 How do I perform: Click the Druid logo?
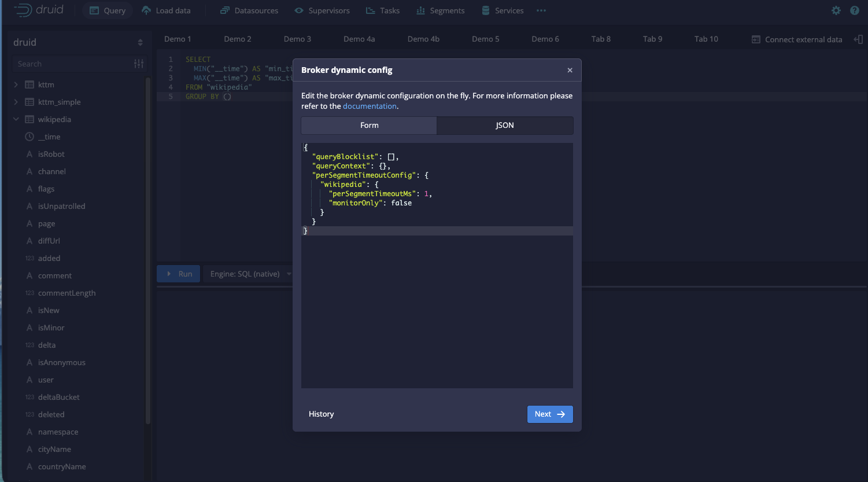(x=39, y=10)
